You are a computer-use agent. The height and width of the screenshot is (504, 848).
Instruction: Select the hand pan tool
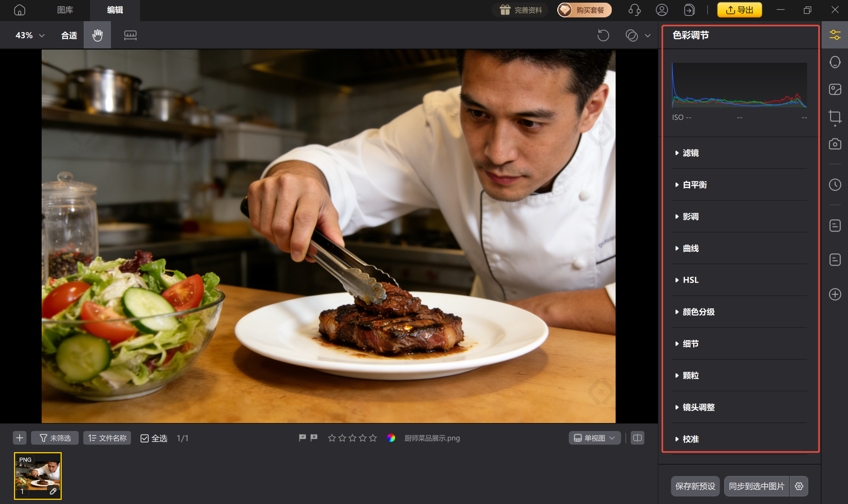click(x=97, y=35)
